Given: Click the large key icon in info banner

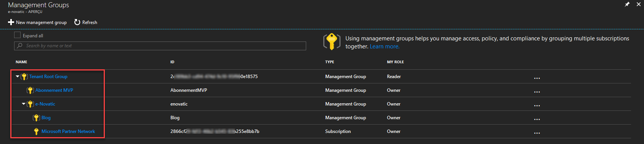Looking at the screenshot, I should 332,42.
